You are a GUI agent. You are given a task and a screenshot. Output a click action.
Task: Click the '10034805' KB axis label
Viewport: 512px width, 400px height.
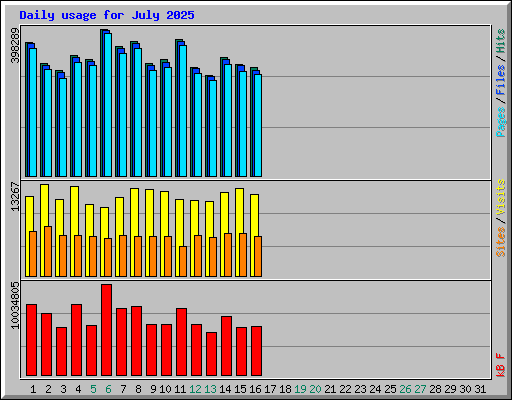click(x=15, y=305)
